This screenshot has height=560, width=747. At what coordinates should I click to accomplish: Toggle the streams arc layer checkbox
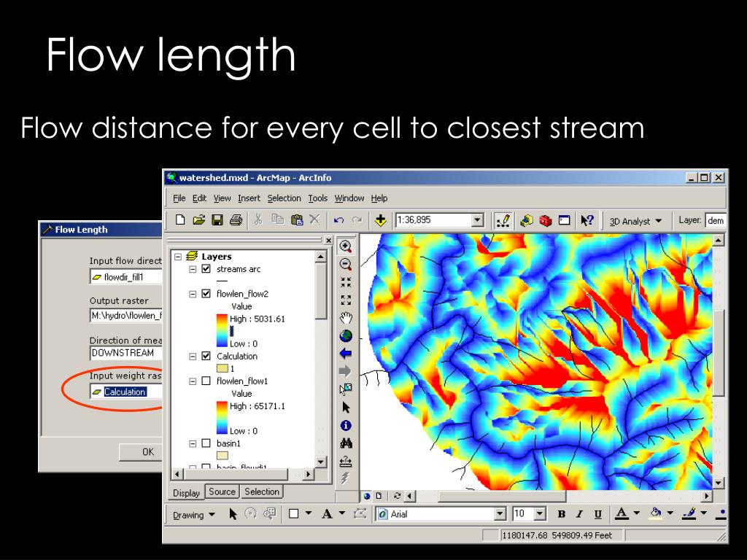(206, 269)
